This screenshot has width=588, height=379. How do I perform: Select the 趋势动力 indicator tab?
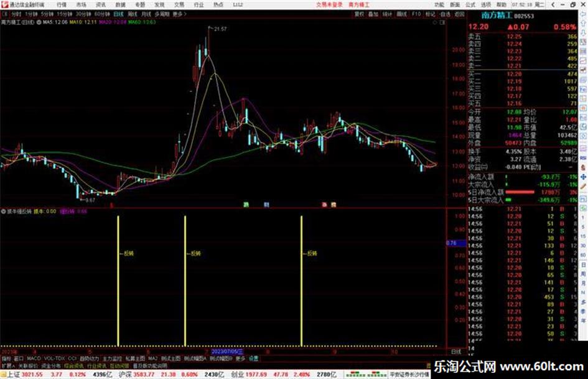[89, 358]
